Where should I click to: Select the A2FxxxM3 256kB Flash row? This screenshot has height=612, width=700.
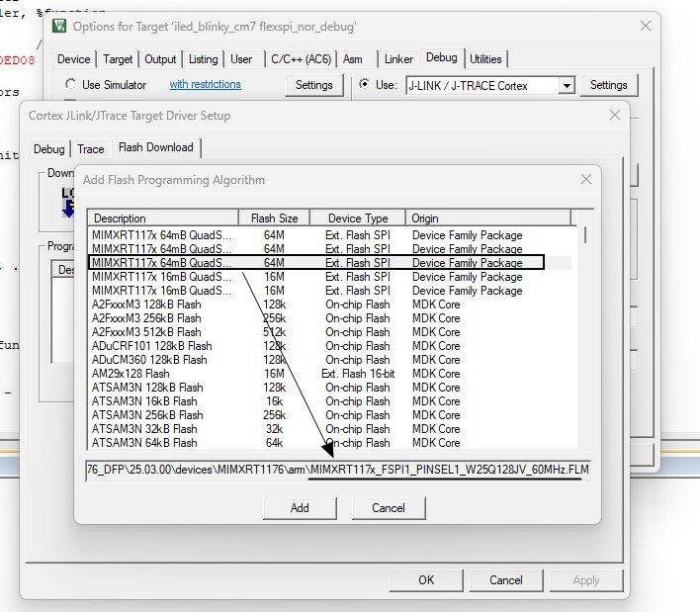coord(329,318)
